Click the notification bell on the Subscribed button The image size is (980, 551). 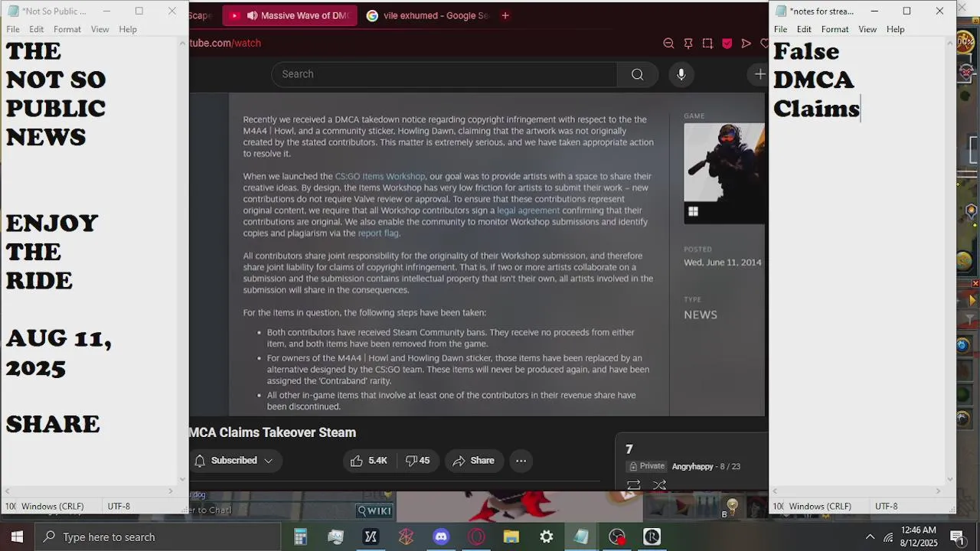click(x=200, y=461)
